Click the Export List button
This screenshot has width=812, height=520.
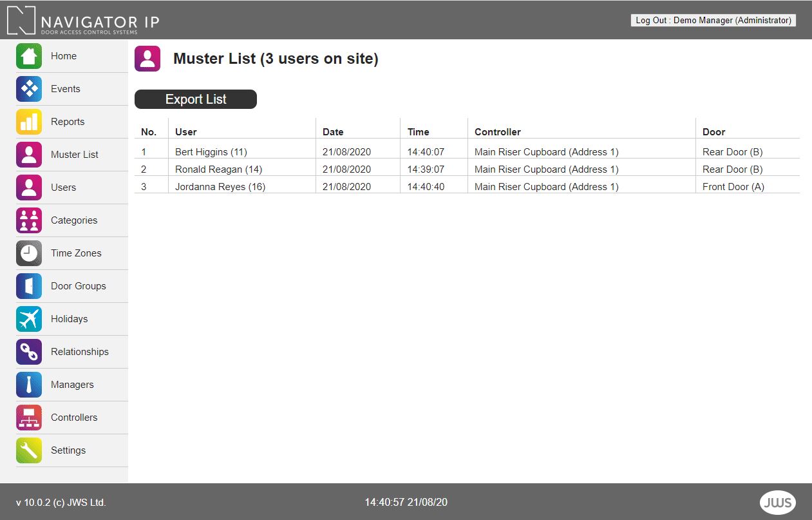click(196, 99)
